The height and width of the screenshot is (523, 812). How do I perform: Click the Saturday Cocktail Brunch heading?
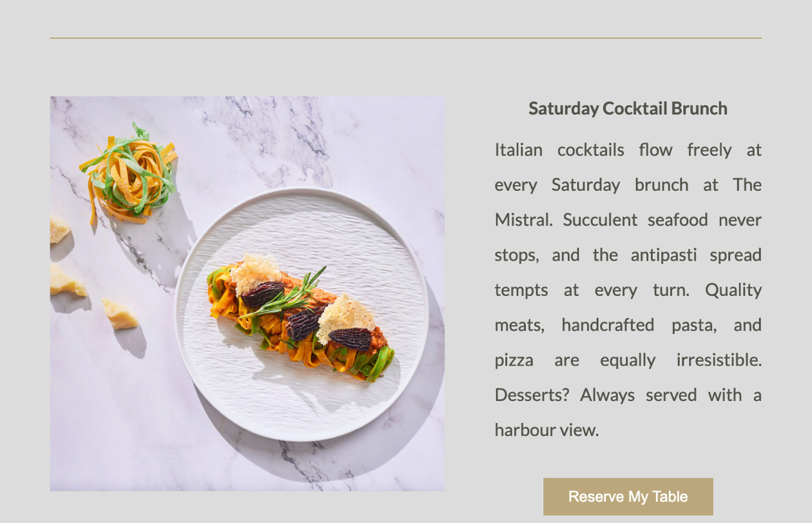tap(628, 108)
